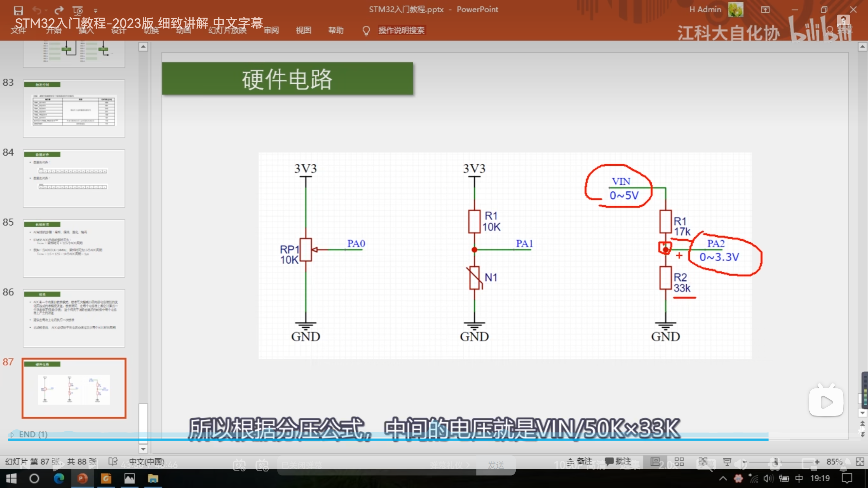868x488 pixels.
Task: Open the 视图 ribbon tab
Action: click(303, 30)
